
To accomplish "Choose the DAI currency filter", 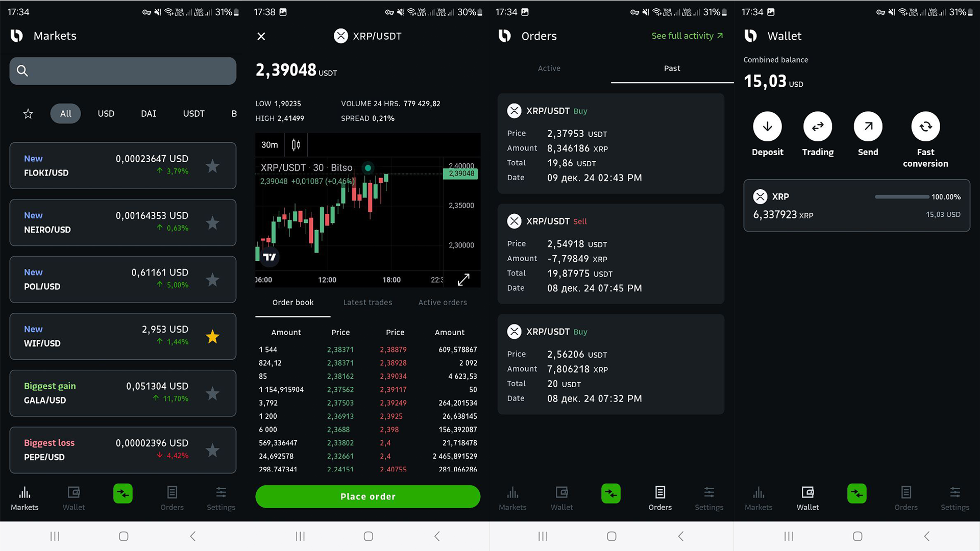I will [x=148, y=113].
